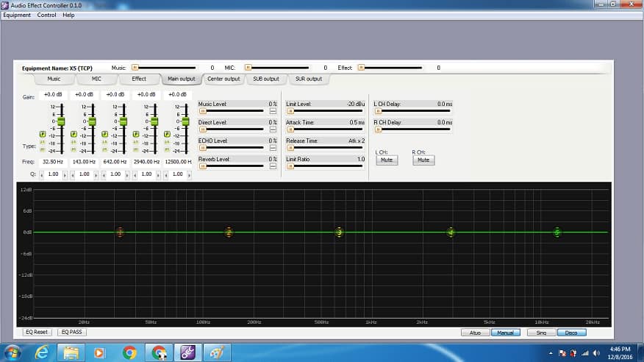Select P filter type for 143.00 Hz band

point(74,135)
